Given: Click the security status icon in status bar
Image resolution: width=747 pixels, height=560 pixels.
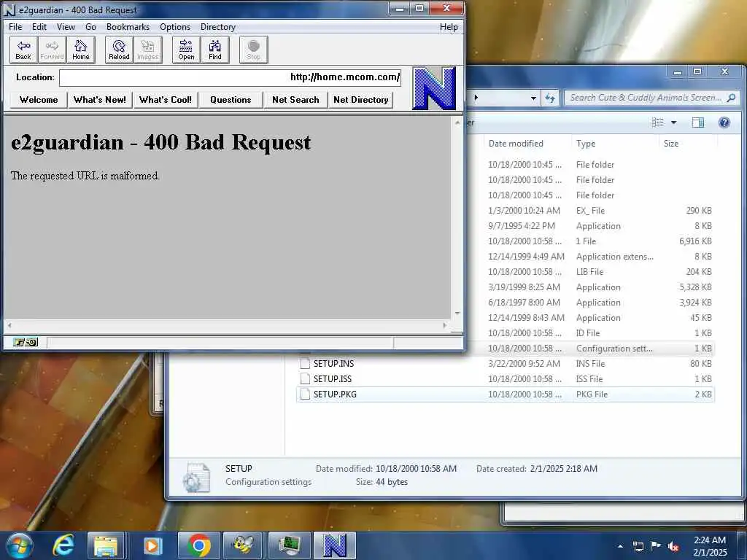Looking at the screenshot, I should [26, 342].
